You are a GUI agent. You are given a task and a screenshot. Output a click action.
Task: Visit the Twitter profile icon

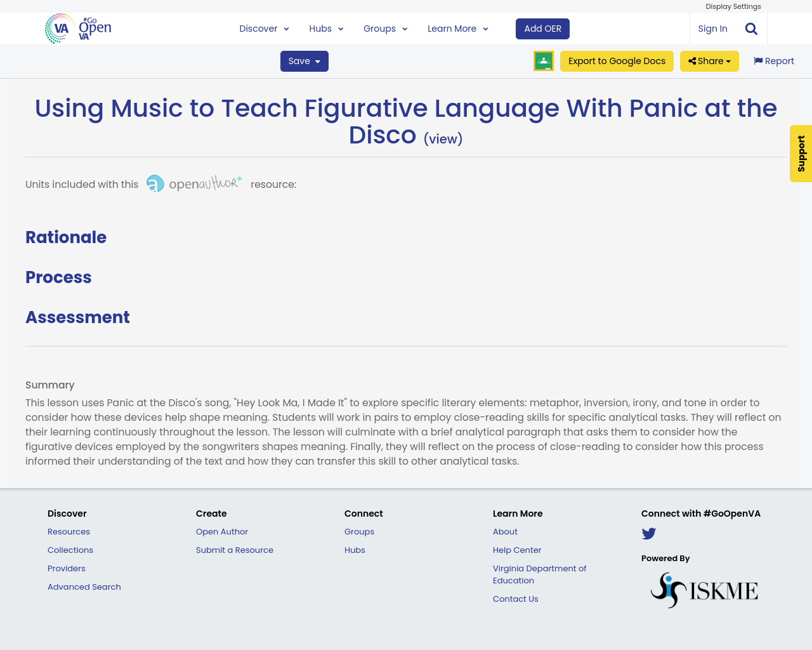click(x=649, y=533)
